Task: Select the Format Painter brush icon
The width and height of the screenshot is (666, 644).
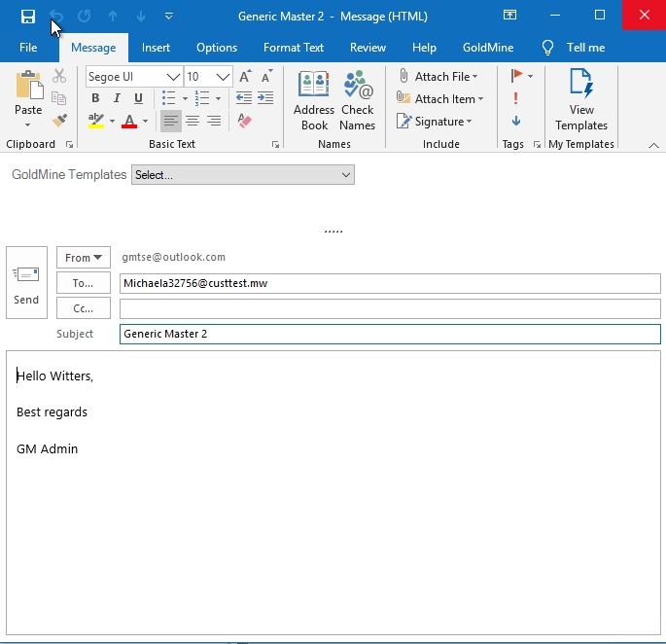Action: [59, 121]
